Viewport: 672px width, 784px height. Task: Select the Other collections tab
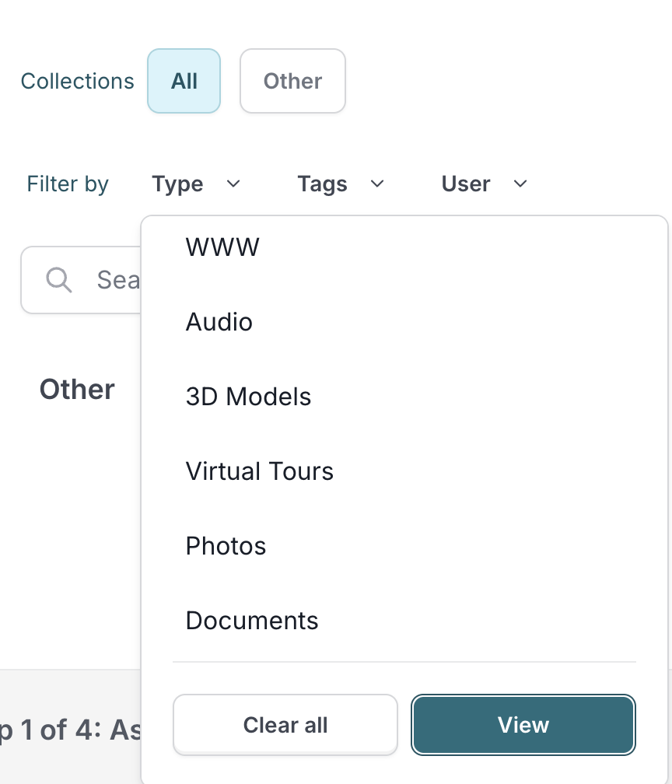click(x=292, y=81)
